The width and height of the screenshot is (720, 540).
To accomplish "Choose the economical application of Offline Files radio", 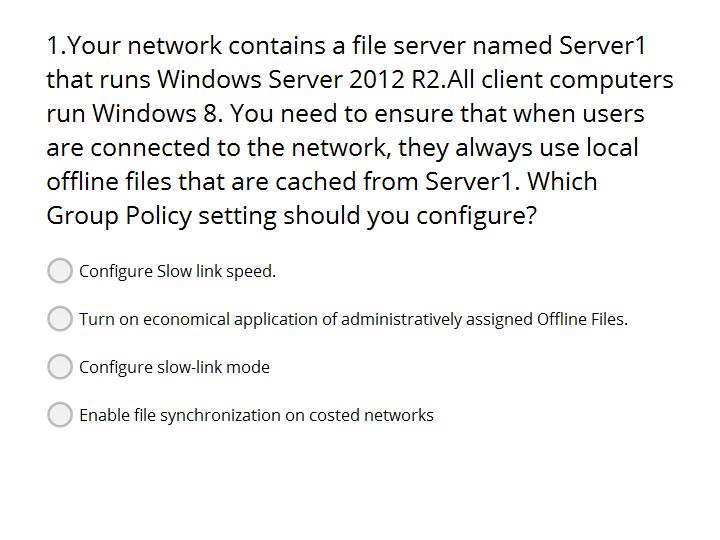I will (x=60, y=319).
